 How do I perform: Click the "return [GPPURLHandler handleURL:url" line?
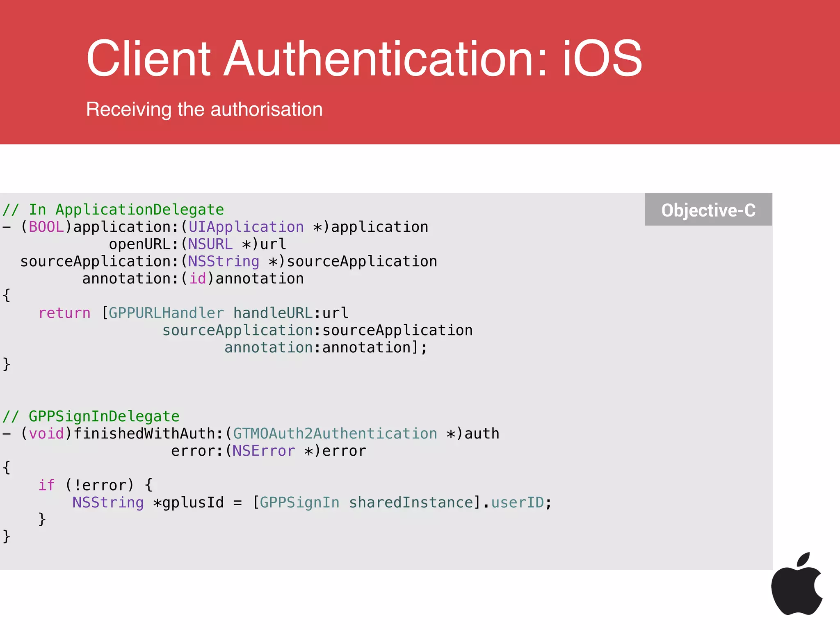(x=193, y=313)
